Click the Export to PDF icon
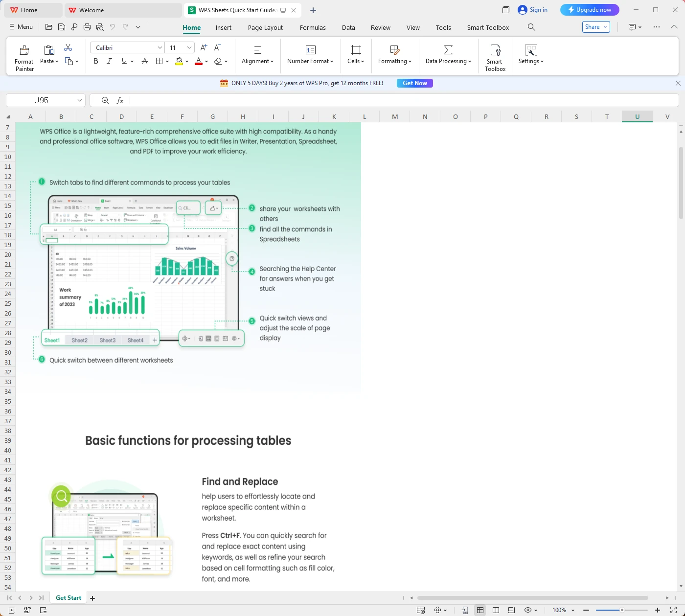685x616 pixels. (x=74, y=27)
